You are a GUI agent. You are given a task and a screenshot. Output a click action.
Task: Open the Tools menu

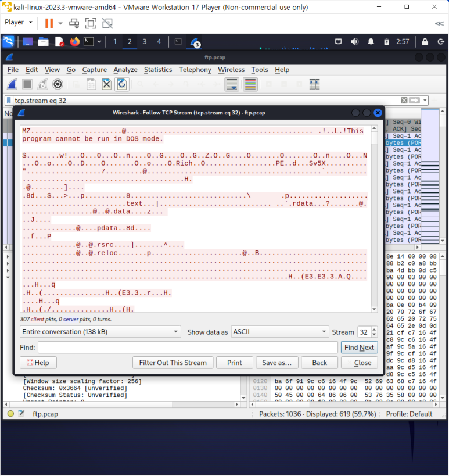tap(260, 70)
